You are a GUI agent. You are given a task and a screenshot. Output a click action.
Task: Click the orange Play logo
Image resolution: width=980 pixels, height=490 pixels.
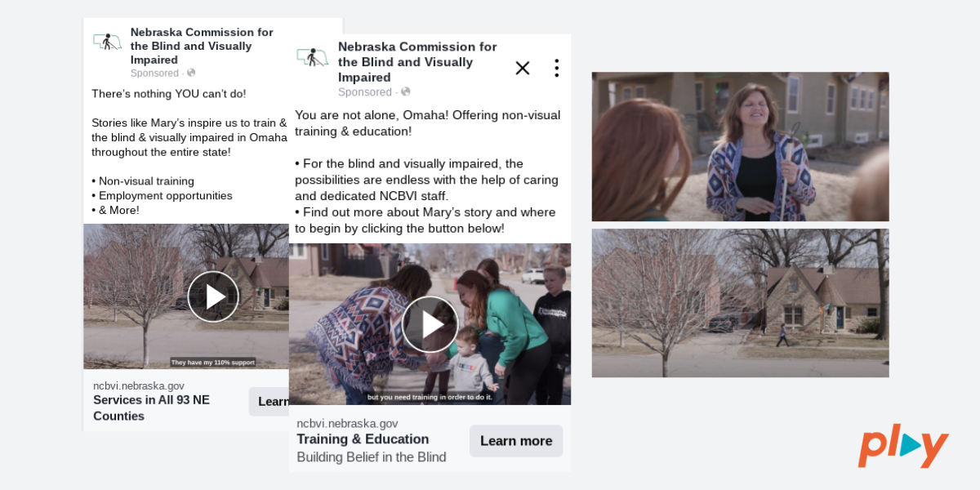903,447
